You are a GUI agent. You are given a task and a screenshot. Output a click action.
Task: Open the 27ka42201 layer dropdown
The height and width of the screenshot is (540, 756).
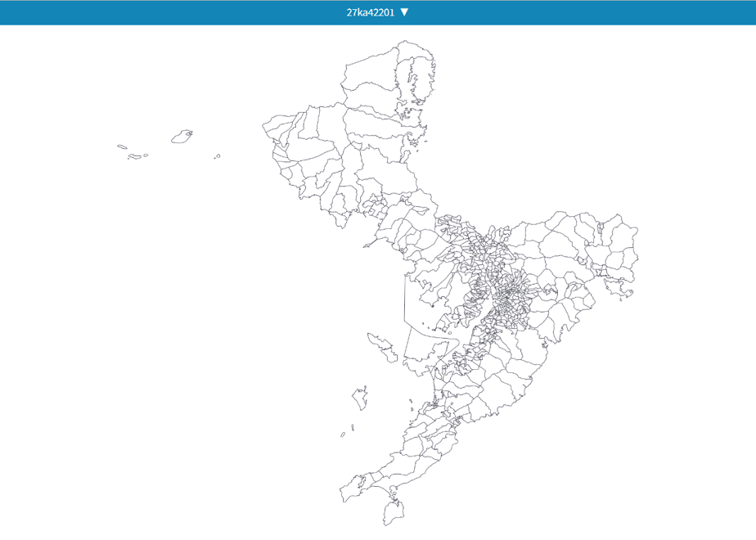coord(377,12)
